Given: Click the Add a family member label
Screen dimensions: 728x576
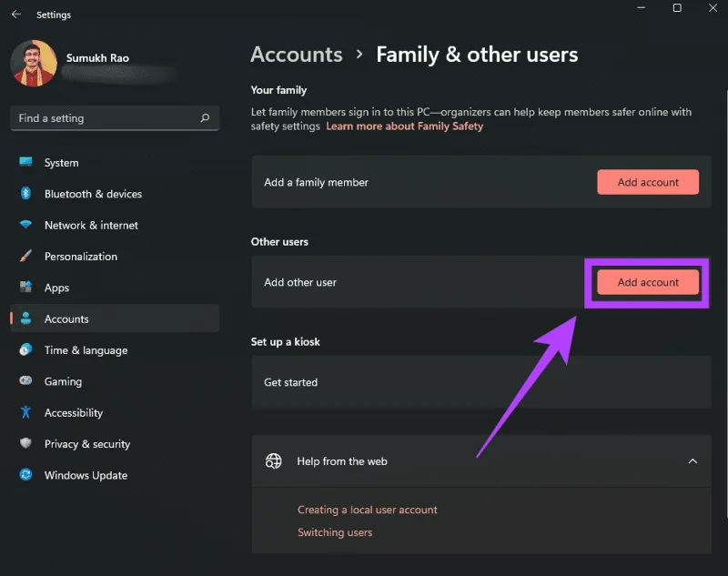Looking at the screenshot, I should coord(316,182).
